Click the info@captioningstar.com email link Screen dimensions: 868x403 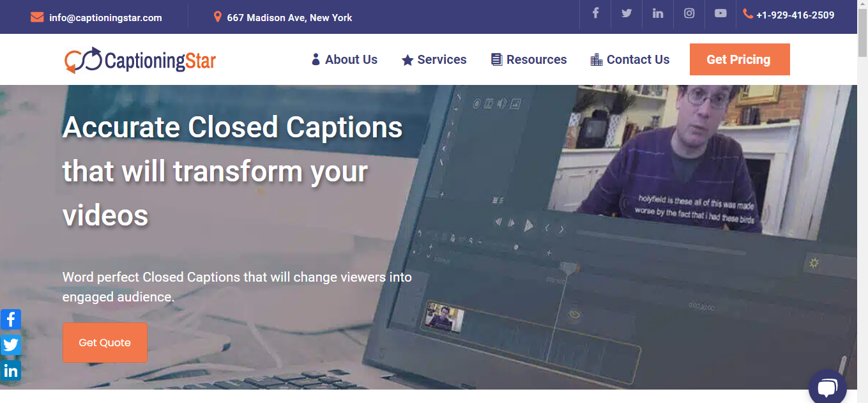click(105, 17)
